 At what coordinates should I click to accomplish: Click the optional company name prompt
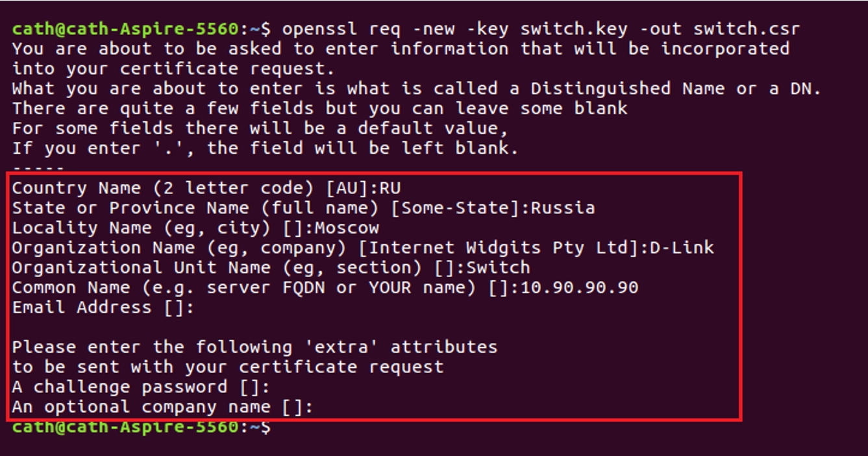(162, 407)
